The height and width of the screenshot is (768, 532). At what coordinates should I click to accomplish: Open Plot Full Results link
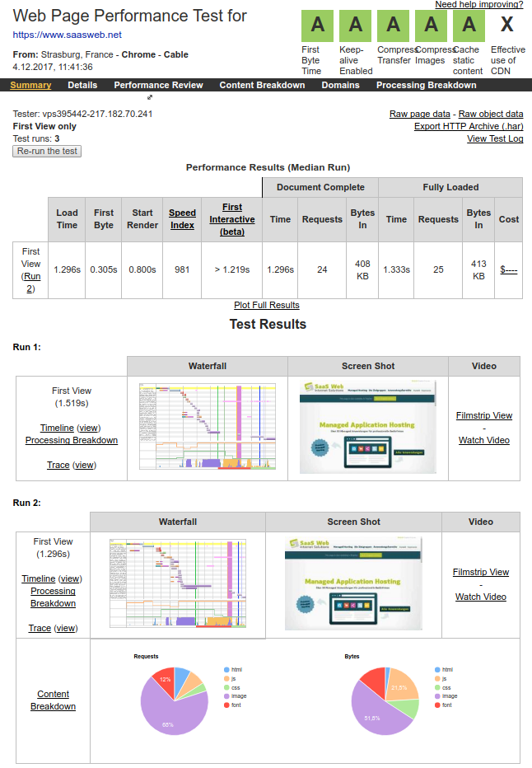(x=266, y=305)
